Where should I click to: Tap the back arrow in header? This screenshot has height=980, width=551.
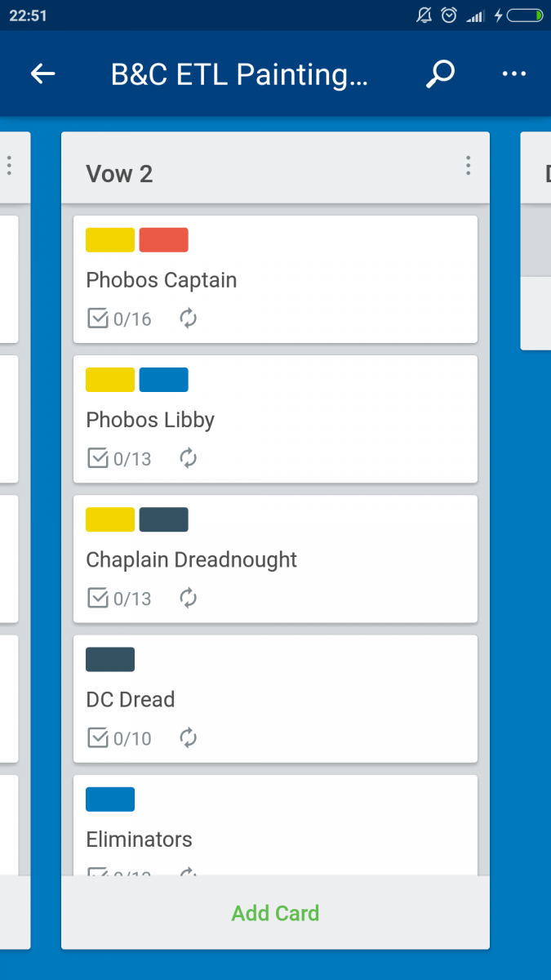click(x=42, y=74)
